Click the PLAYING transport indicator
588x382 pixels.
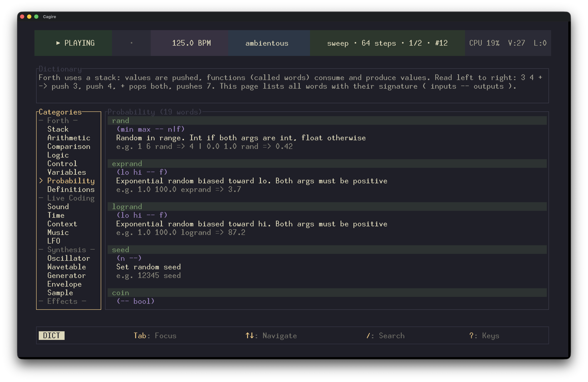tap(75, 43)
